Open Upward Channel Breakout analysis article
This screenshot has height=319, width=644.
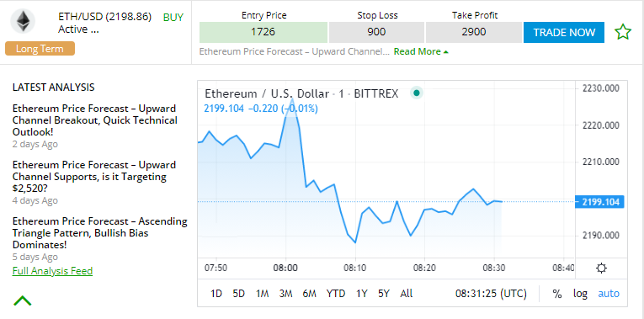[x=95, y=120]
